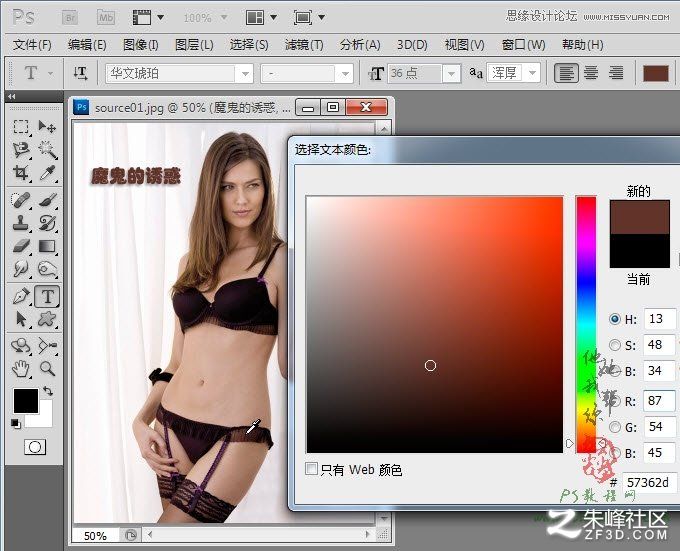Swap foreground and background colors

(x=48, y=391)
